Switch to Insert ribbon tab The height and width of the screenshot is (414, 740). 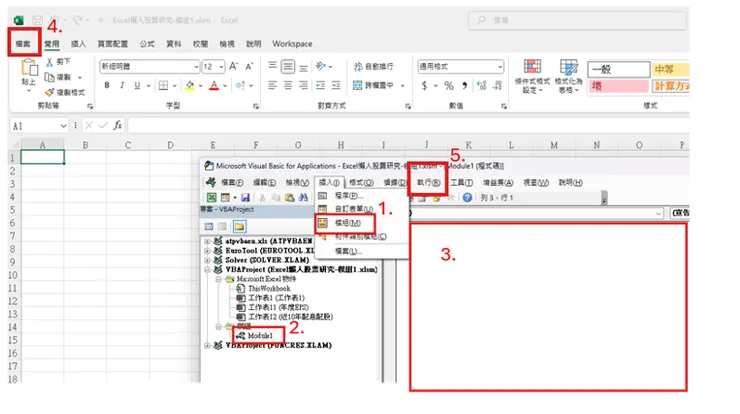point(78,44)
